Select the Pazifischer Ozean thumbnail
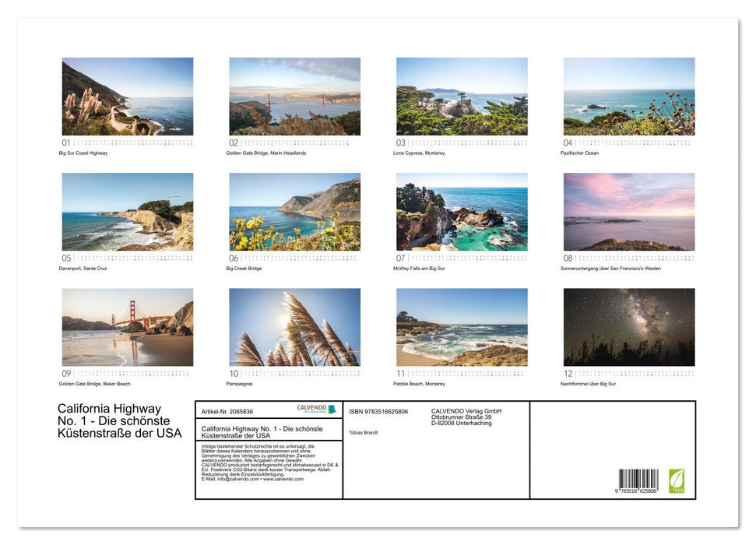Viewport: 756px width, 545px height. pyautogui.click(x=629, y=97)
